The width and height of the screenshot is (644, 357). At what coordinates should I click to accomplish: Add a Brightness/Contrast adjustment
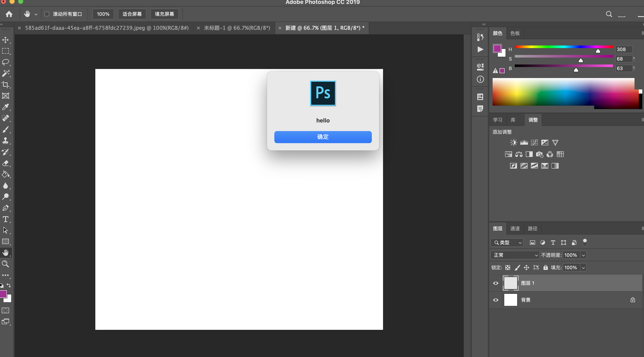pyautogui.click(x=514, y=142)
